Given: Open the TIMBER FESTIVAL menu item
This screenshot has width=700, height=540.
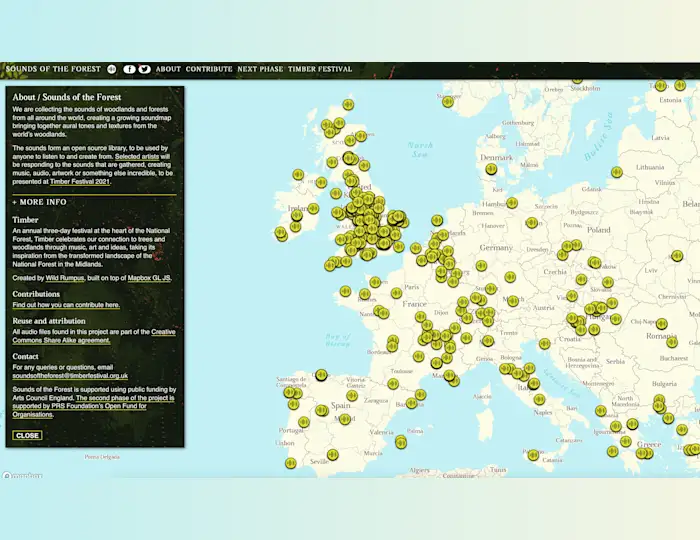Looking at the screenshot, I should (320, 69).
